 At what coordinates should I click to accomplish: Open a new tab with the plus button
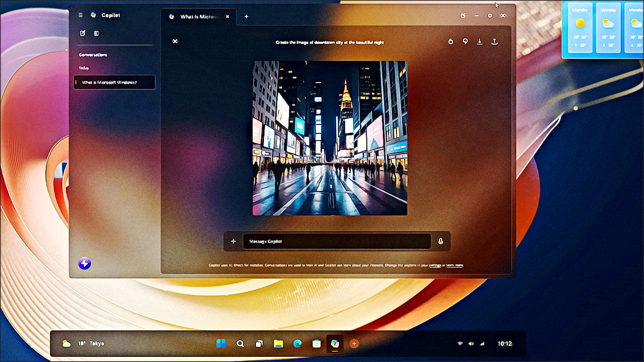[246, 16]
